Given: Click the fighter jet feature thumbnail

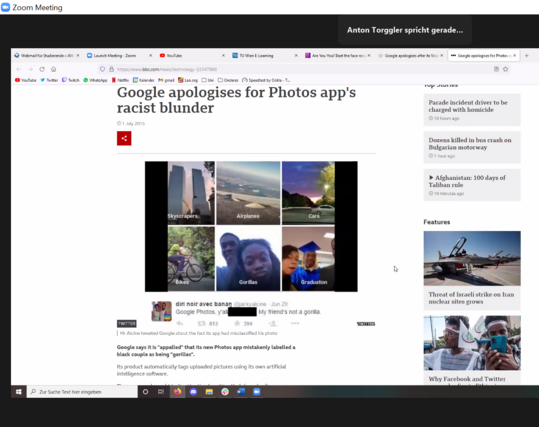Looking at the screenshot, I should click(x=472, y=258).
